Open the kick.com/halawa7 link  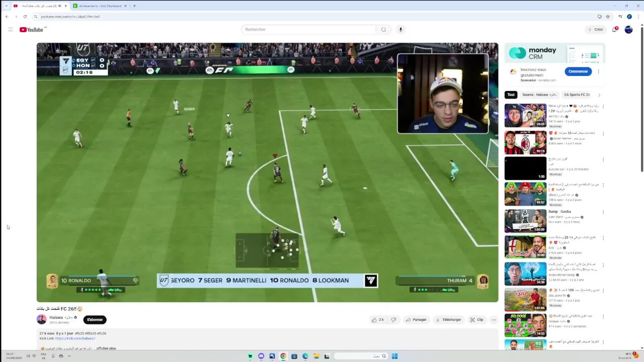pyautogui.click(x=75, y=338)
